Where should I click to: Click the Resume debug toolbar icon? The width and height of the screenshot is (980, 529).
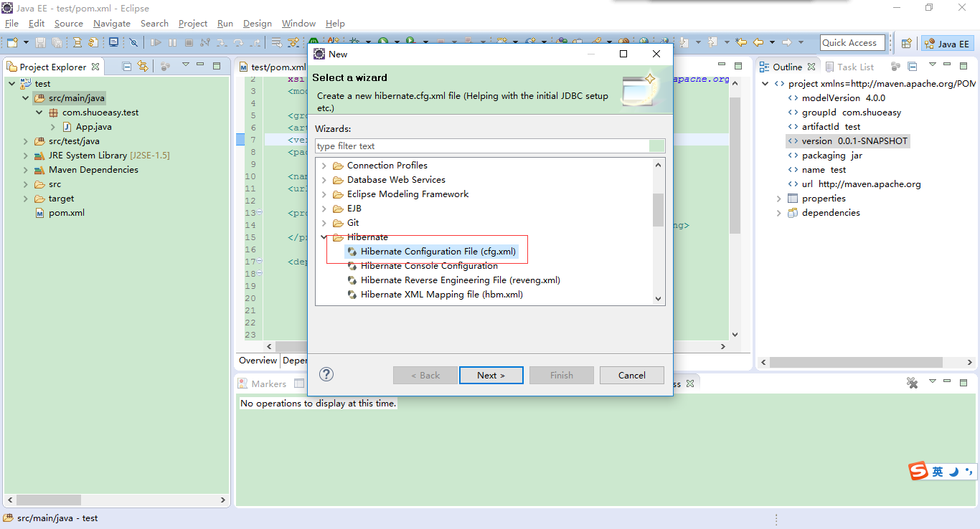[x=156, y=43]
